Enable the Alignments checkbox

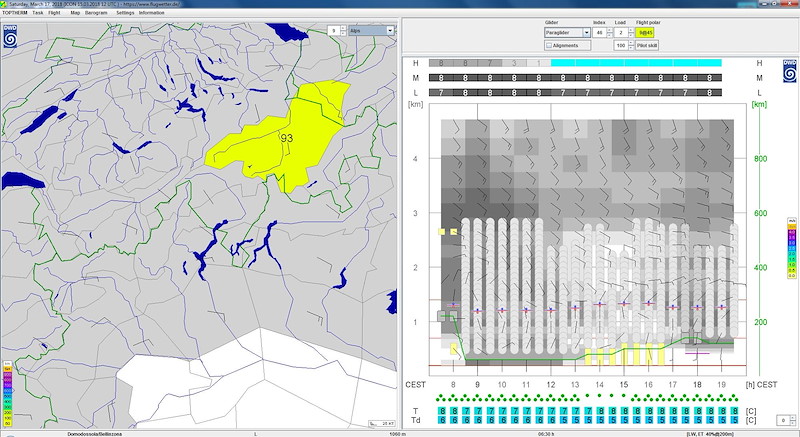point(549,45)
